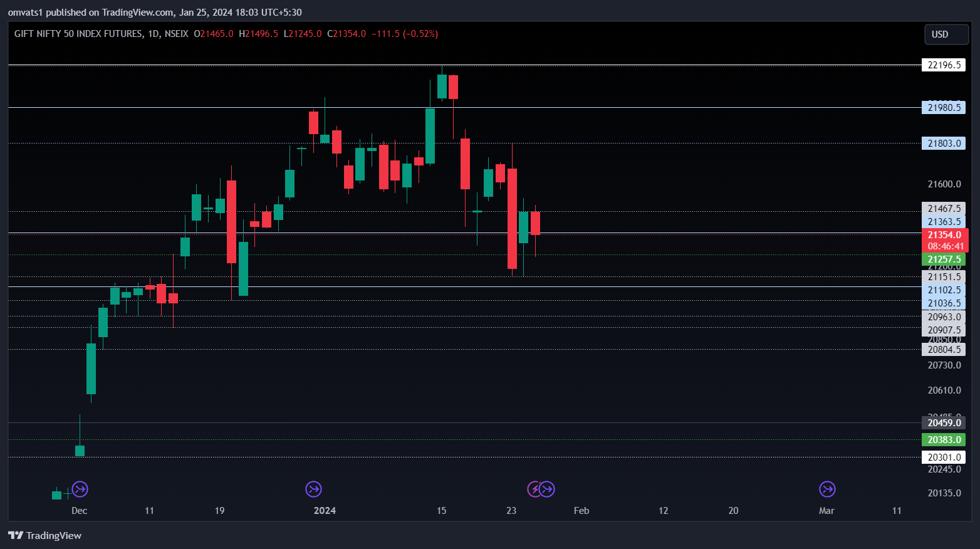Select the 20963.0 price label
Screen dimensions: 980x549
pyautogui.click(x=944, y=317)
